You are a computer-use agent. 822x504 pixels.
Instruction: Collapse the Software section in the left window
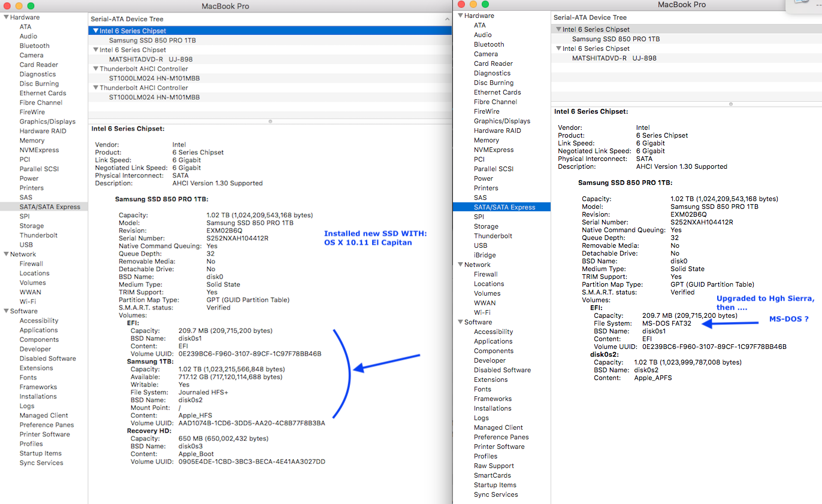click(5, 311)
